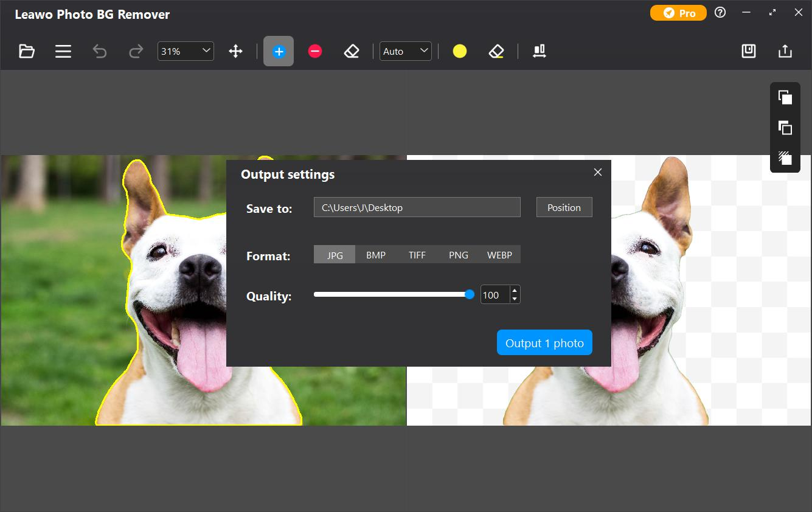The height and width of the screenshot is (512, 812).
Task: Open the help question mark icon
Action: (720, 13)
